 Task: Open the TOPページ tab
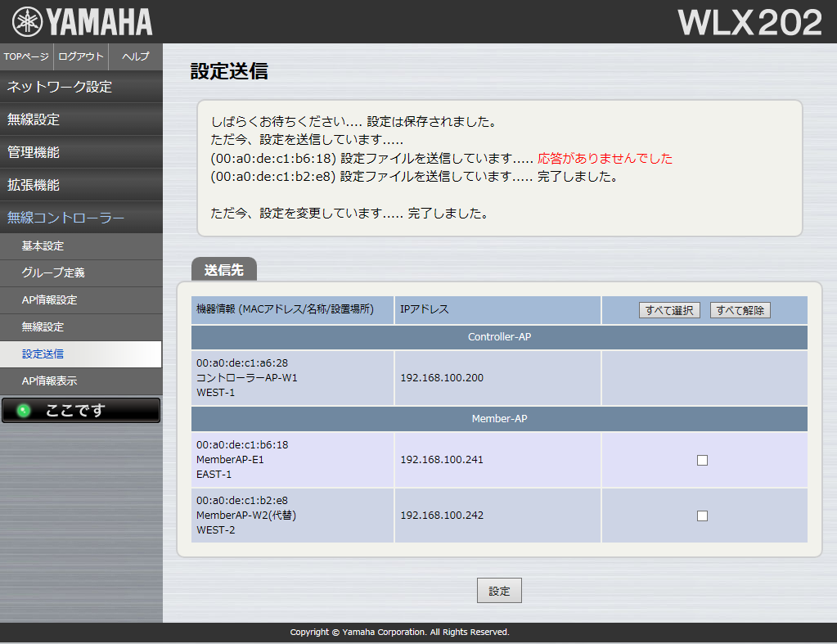[x=26, y=56]
